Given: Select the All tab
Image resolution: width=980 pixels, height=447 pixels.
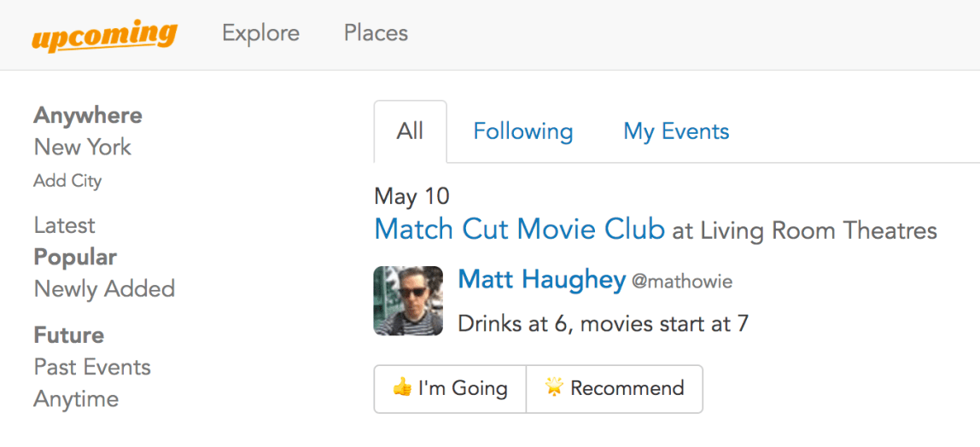Looking at the screenshot, I should coord(410,131).
